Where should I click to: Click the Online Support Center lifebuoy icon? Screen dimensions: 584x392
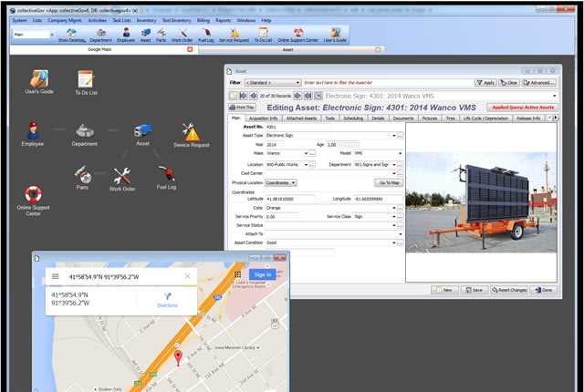[x=34, y=195]
